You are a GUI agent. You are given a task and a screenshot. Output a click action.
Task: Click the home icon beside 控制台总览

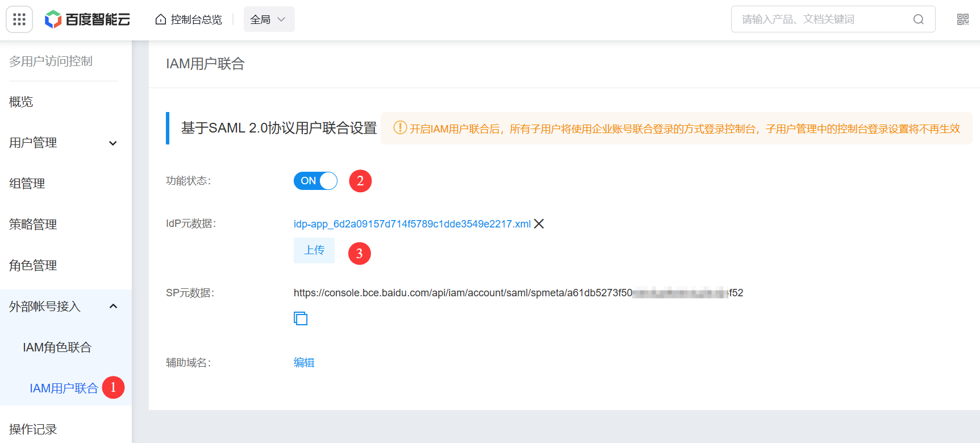pyautogui.click(x=161, y=19)
